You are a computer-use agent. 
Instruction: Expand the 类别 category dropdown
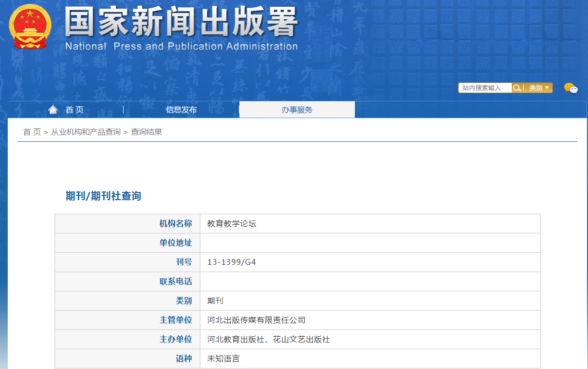tap(539, 88)
